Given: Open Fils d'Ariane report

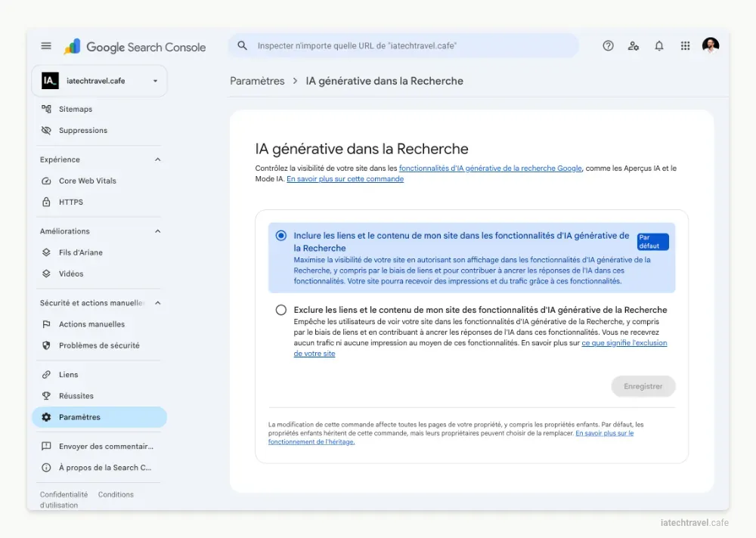Looking at the screenshot, I should [99, 252].
